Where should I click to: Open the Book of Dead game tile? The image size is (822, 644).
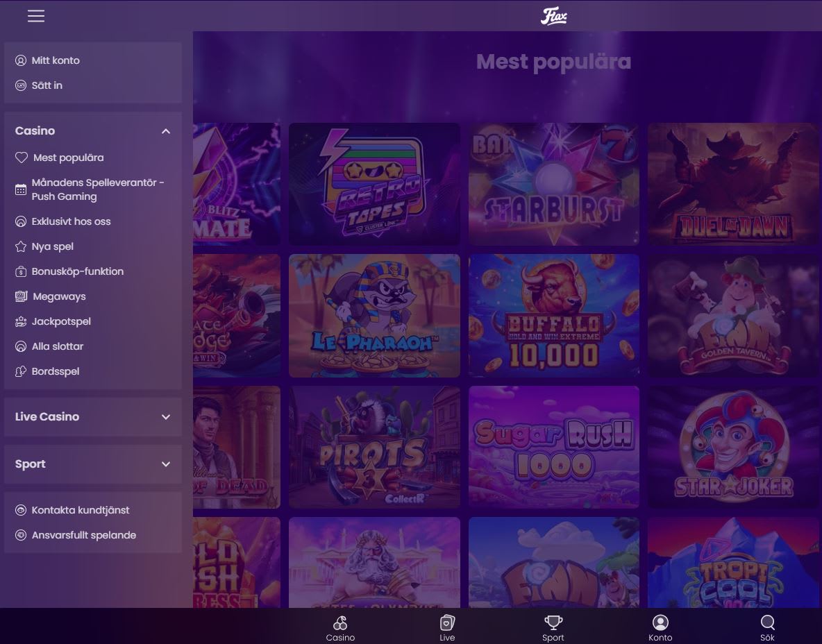[237, 448]
